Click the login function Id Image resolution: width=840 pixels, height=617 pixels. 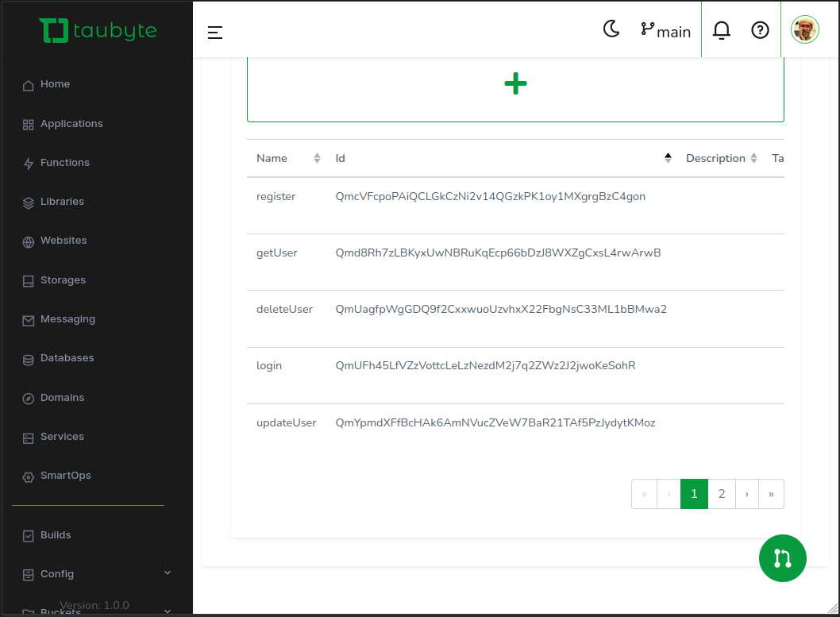click(x=485, y=365)
